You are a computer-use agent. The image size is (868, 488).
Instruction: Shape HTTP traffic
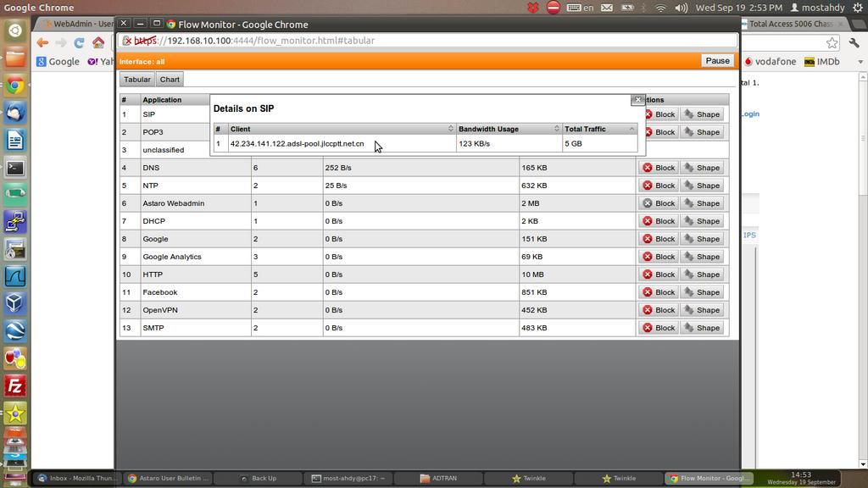tap(701, 274)
